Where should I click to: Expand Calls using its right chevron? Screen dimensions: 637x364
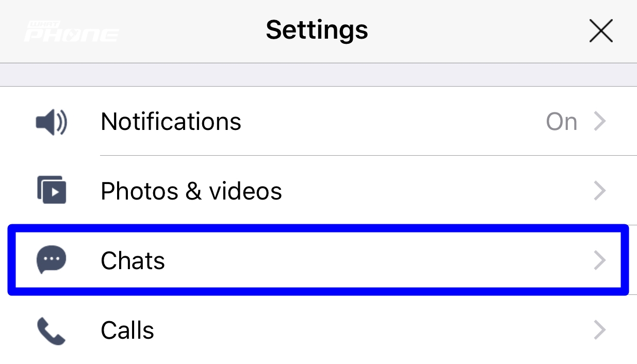click(x=599, y=330)
